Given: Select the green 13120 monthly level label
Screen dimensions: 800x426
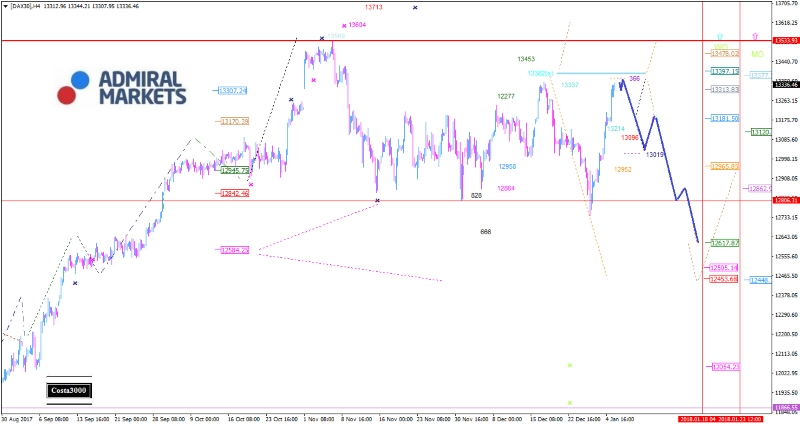Looking at the screenshot, I should coord(760,132).
